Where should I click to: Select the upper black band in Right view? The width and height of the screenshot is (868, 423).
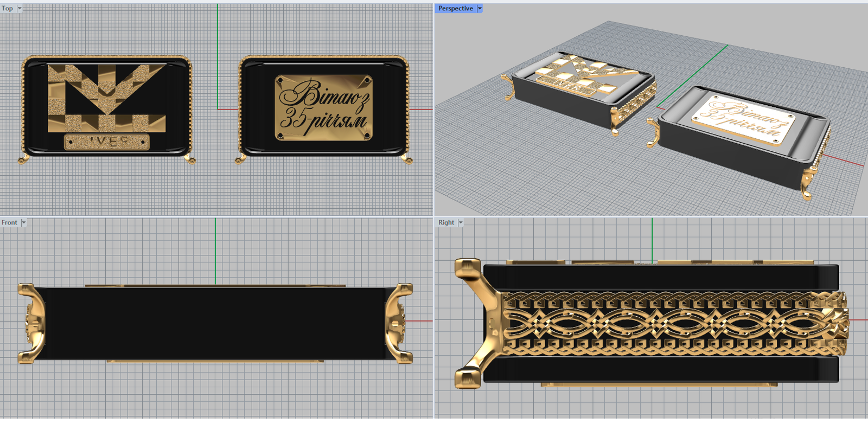click(661, 278)
